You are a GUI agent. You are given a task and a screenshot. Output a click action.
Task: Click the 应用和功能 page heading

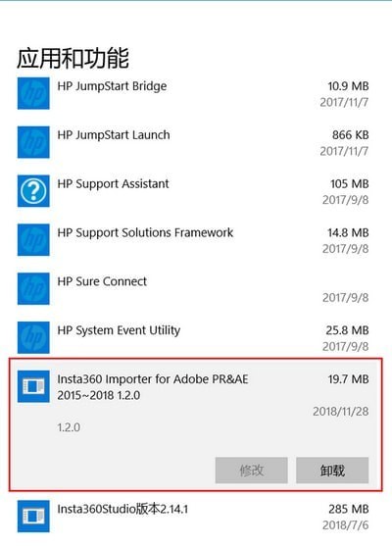[x=73, y=58]
